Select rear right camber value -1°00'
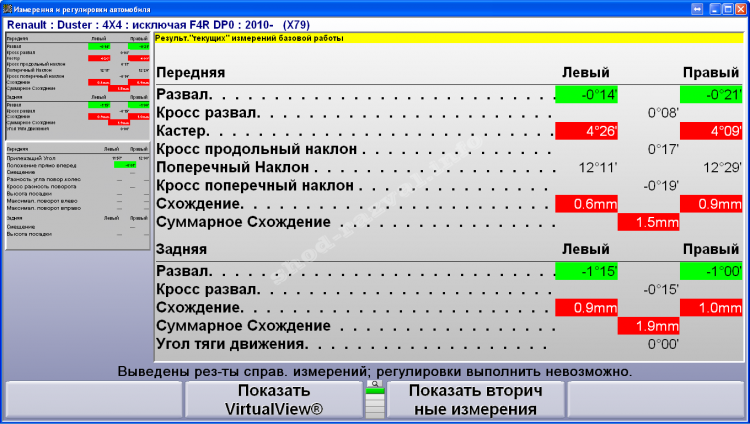This screenshot has width=750, height=424. (711, 271)
